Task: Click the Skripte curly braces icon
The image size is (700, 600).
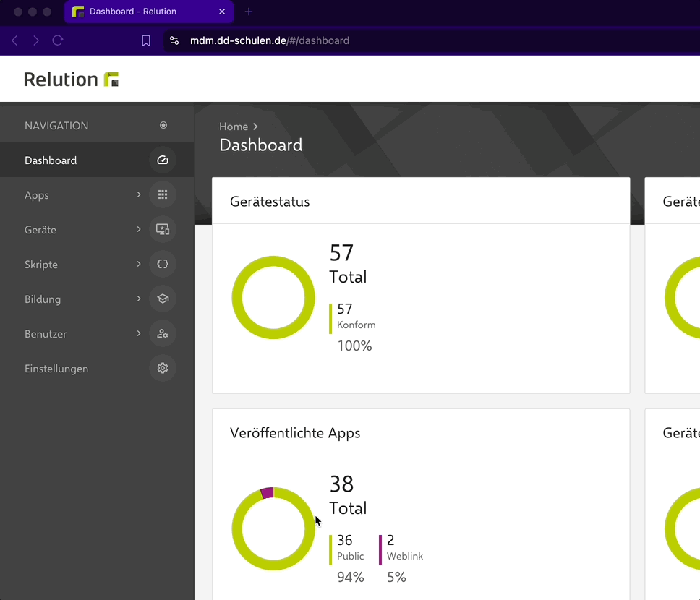Action: point(163,265)
